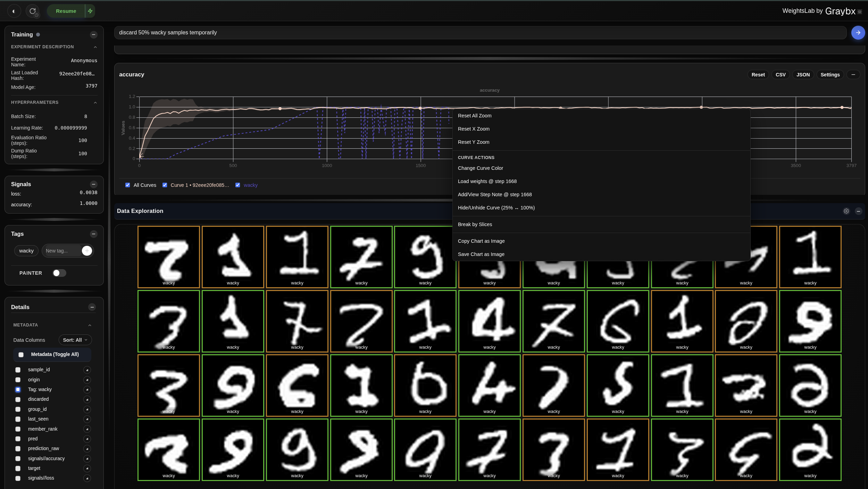Uncheck the Tag: wacky metadata column
The image size is (868, 489).
tap(18, 389)
